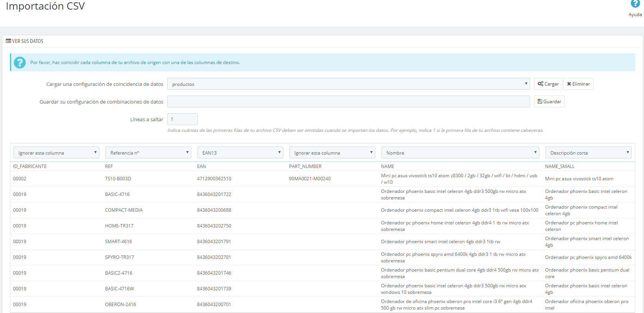This screenshot has height=313, width=644.
Task: Click the OBERON-2416 reference cell
Action: click(120, 305)
